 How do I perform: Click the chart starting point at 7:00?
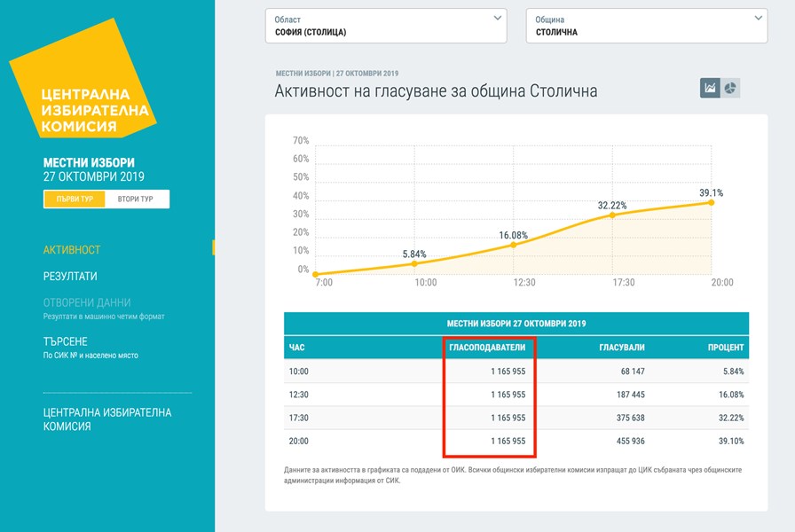click(316, 274)
